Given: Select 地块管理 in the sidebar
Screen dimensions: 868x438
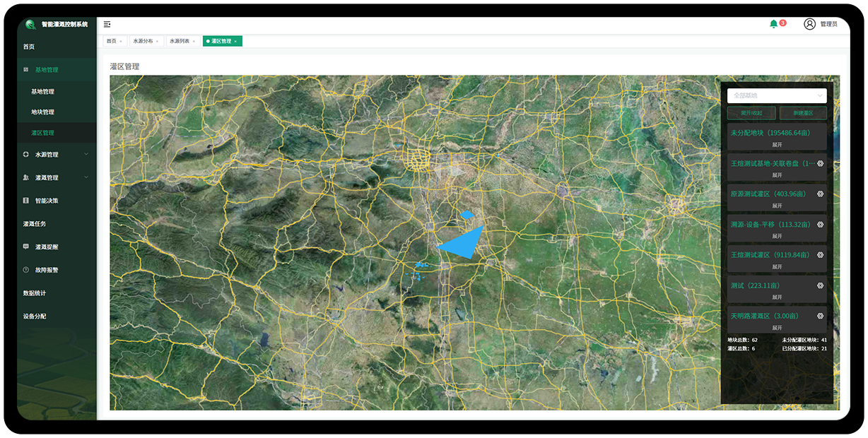Looking at the screenshot, I should coord(42,112).
